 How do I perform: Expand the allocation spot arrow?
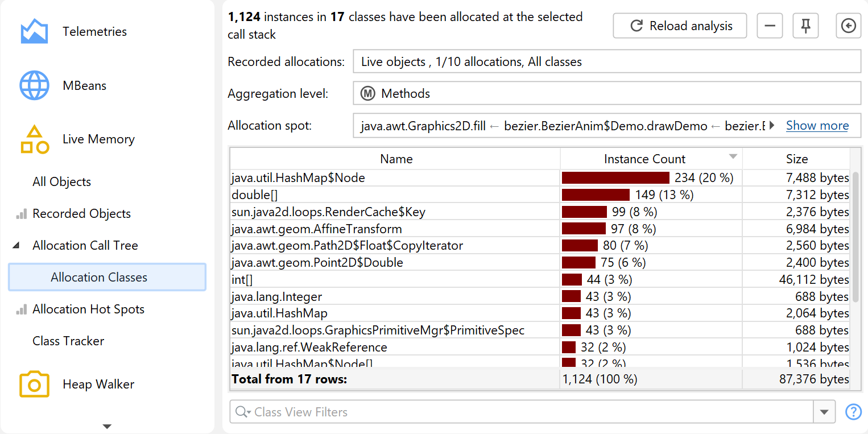(x=772, y=126)
